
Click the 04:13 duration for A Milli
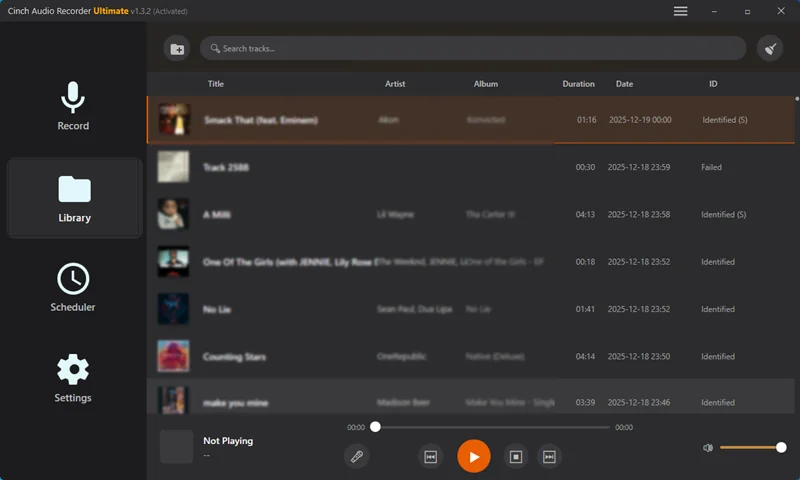(x=585, y=215)
